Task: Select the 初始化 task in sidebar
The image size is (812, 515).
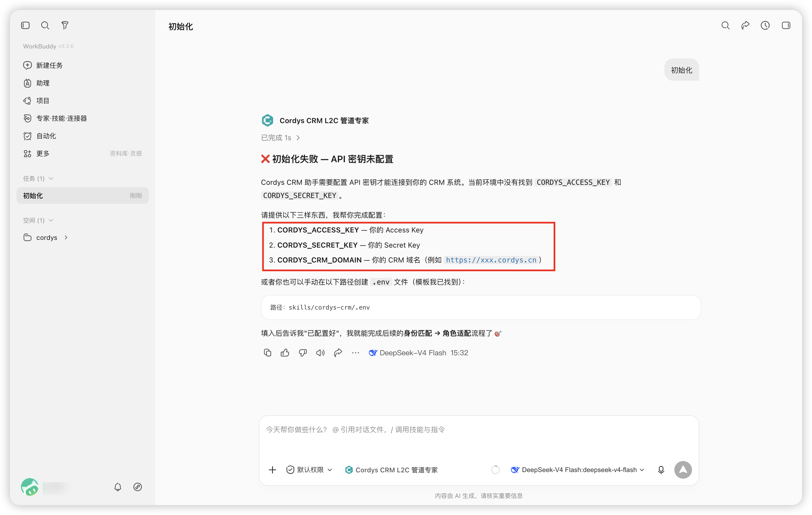Action: click(82, 196)
